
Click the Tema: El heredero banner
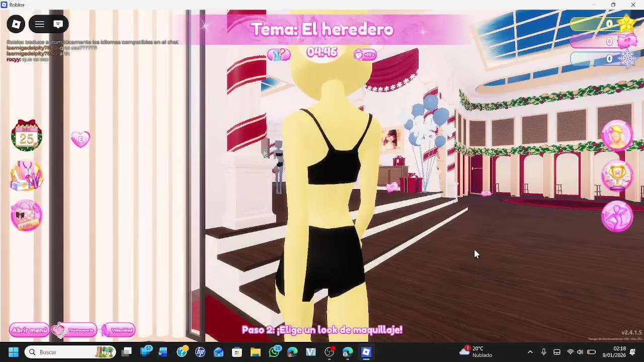(322, 29)
